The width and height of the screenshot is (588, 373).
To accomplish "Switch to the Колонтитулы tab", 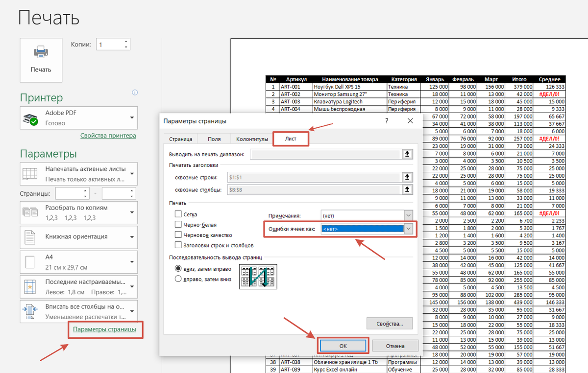I will click(251, 139).
